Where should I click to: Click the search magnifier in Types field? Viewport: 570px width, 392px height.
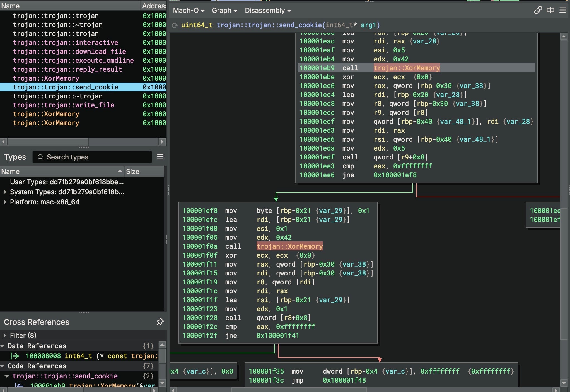40,157
